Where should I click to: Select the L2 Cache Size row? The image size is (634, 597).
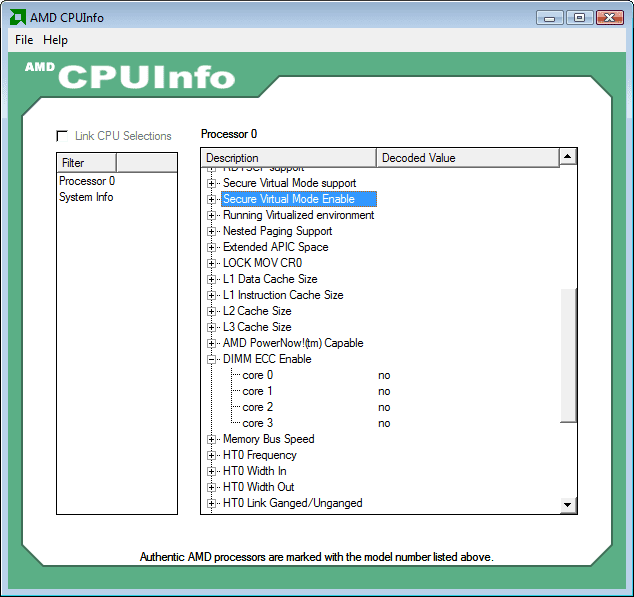coord(257,311)
